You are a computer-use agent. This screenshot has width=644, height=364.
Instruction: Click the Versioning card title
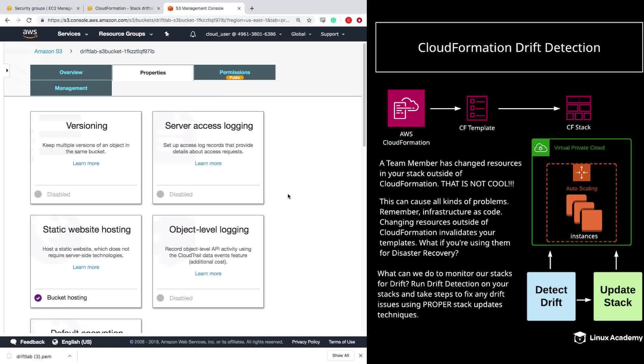87,126
